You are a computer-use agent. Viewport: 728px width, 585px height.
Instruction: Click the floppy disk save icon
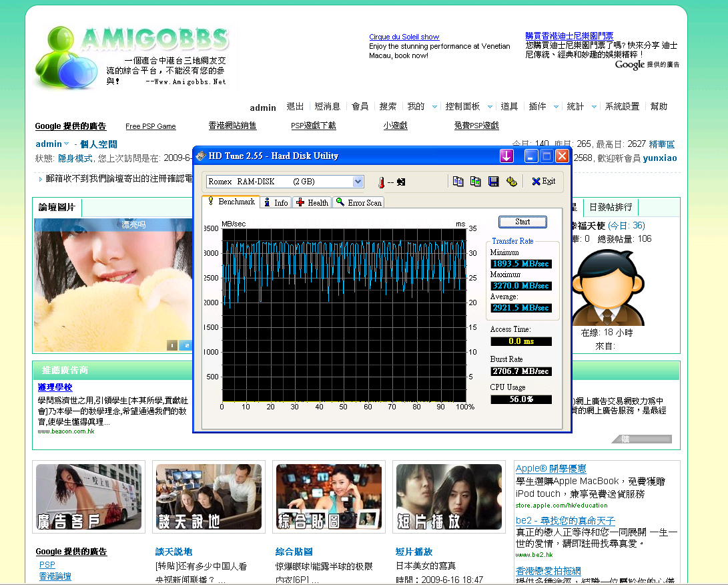494,182
